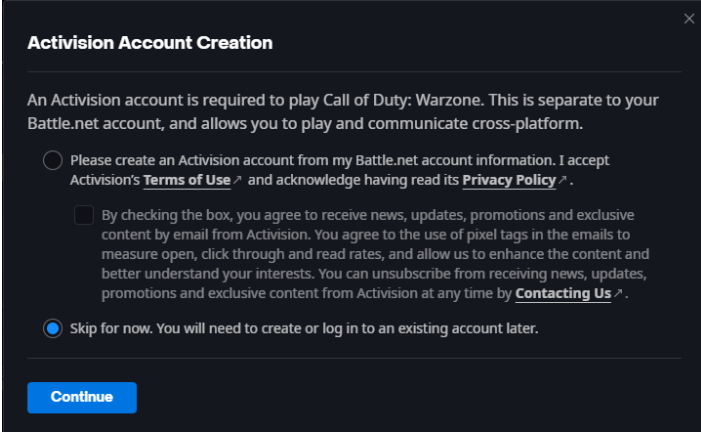Select the Skip for now radio button

tap(53, 329)
